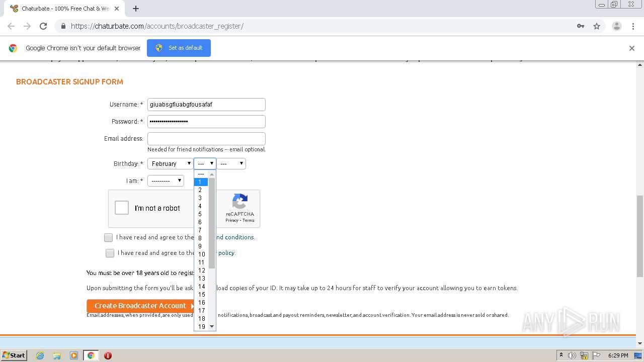Set Chrome as default browser
The width and height of the screenshot is (644, 362).
179,48
